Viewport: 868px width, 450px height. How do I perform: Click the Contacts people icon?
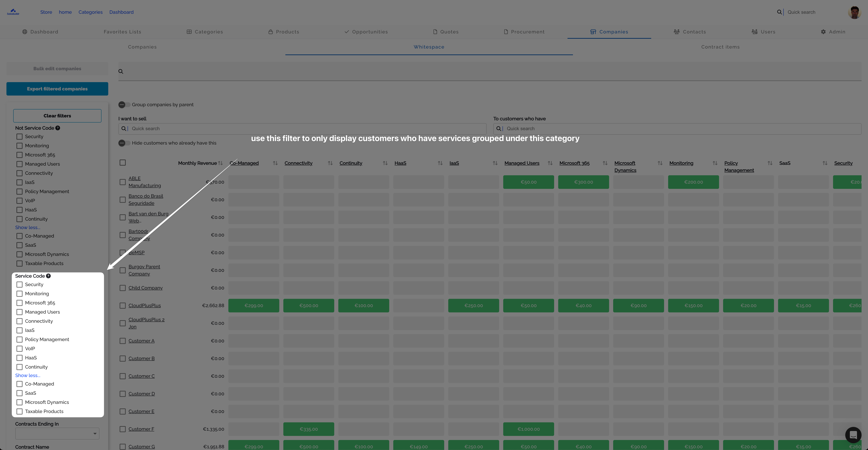[x=676, y=32]
